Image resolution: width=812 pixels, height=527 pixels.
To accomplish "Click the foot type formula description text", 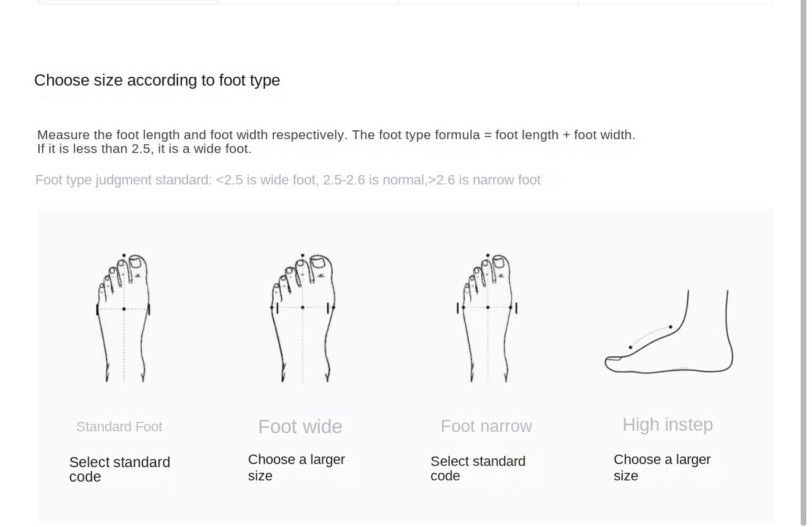I will tap(336, 142).
